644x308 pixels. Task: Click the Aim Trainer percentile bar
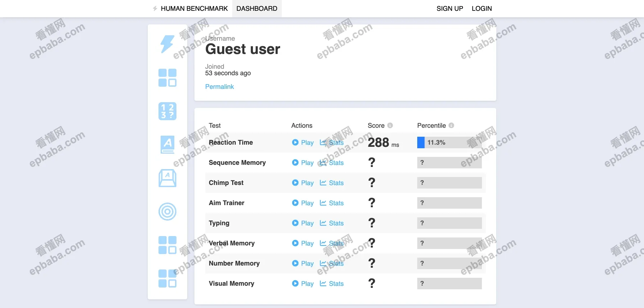coord(450,203)
